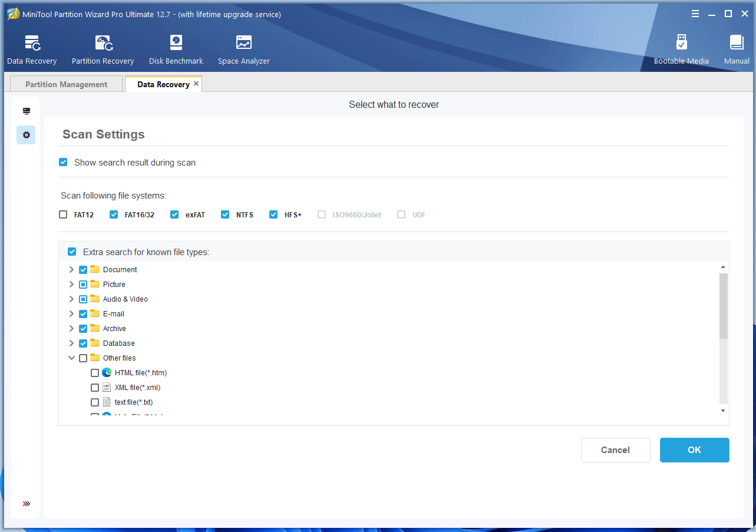756x532 pixels.
Task: Launch Partition Recovery from toolbar
Action: [x=103, y=50]
